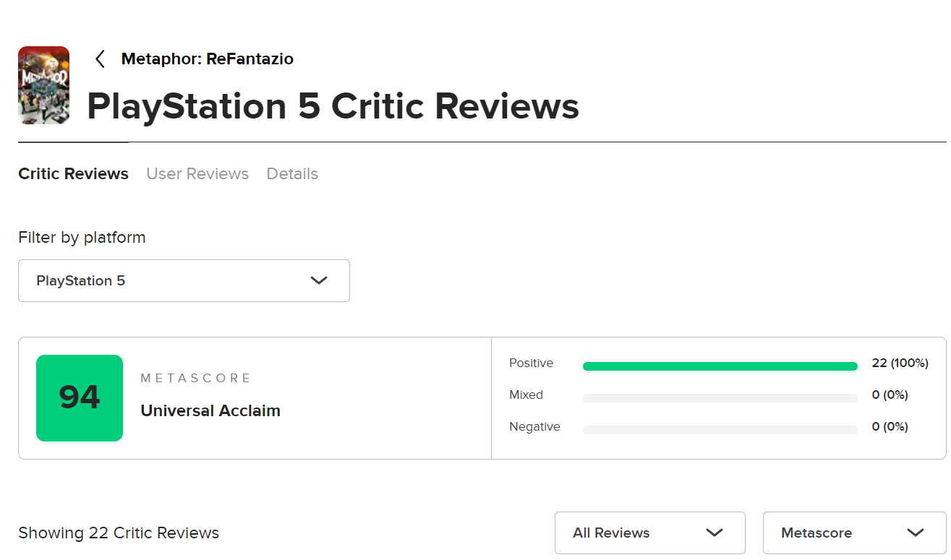
Task: Click the back arrow beside Metaphor: ReFantazio
Action: (x=101, y=59)
